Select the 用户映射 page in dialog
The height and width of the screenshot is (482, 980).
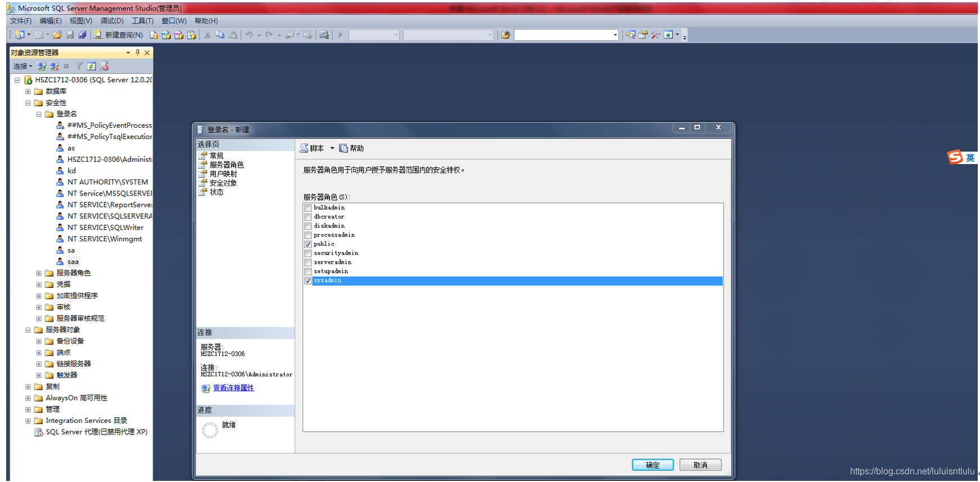tap(223, 174)
